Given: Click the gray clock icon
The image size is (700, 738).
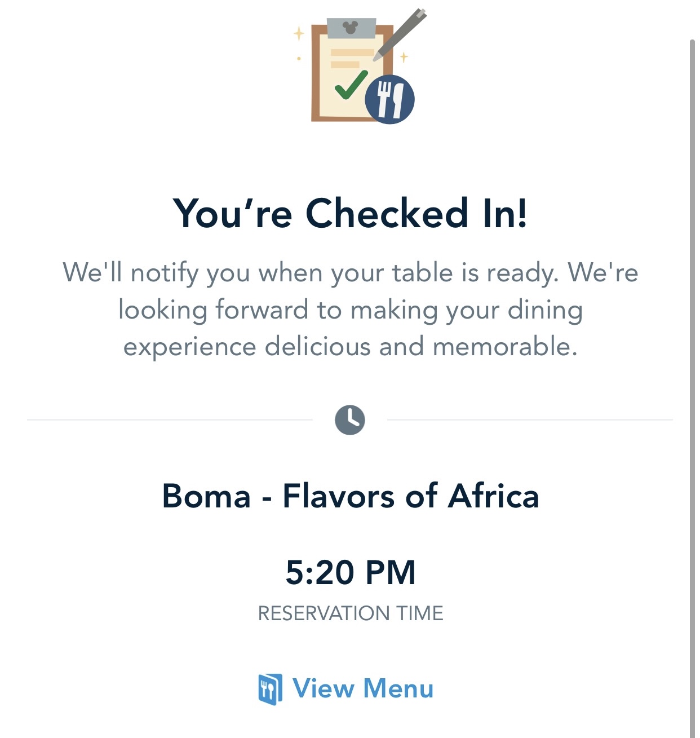Looking at the screenshot, I should (349, 420).
